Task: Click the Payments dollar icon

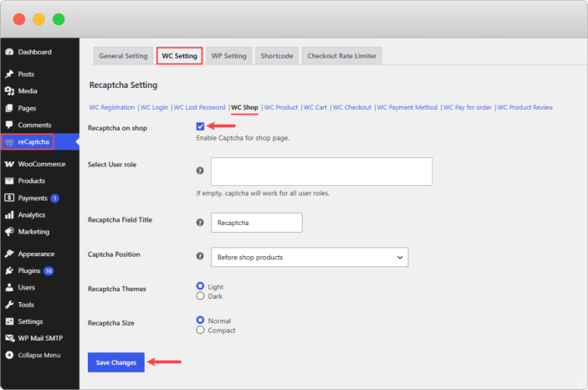Action: [9, 198]
